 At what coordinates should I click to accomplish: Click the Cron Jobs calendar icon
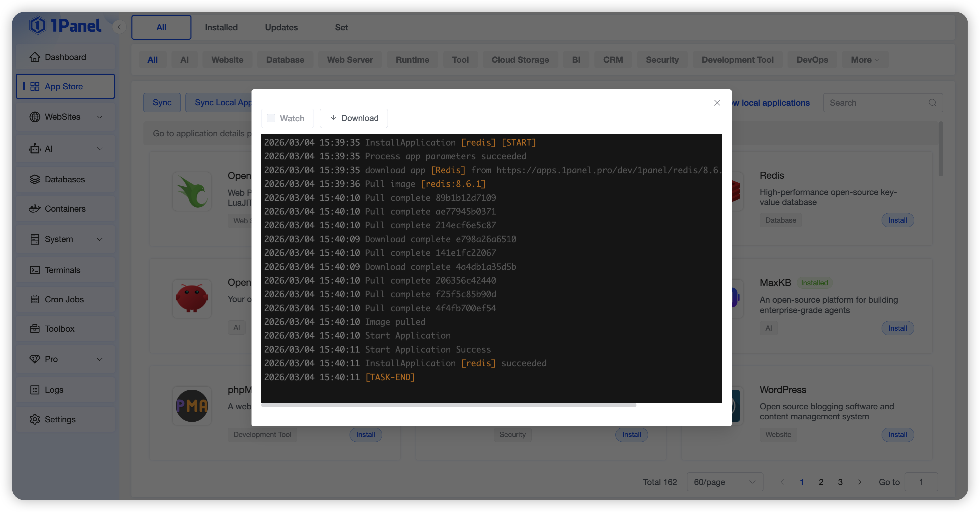pyautogui.click(x=35, y=299)
